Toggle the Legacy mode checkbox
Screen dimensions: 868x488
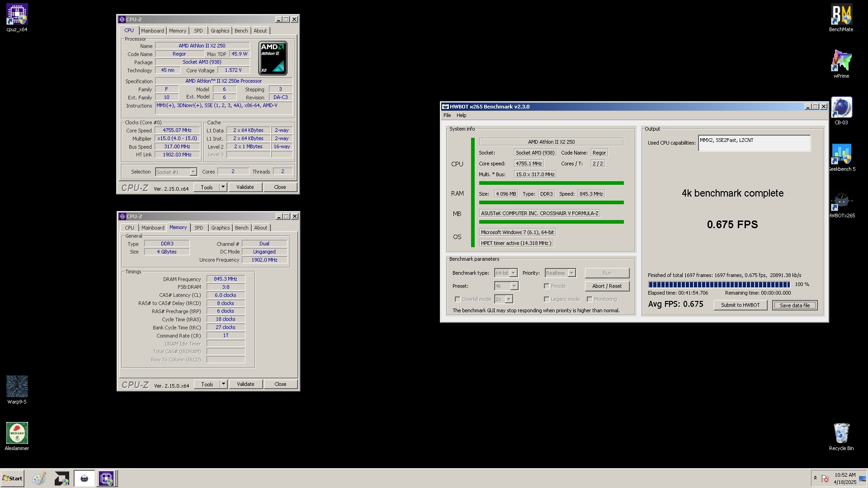coord(547,299)
